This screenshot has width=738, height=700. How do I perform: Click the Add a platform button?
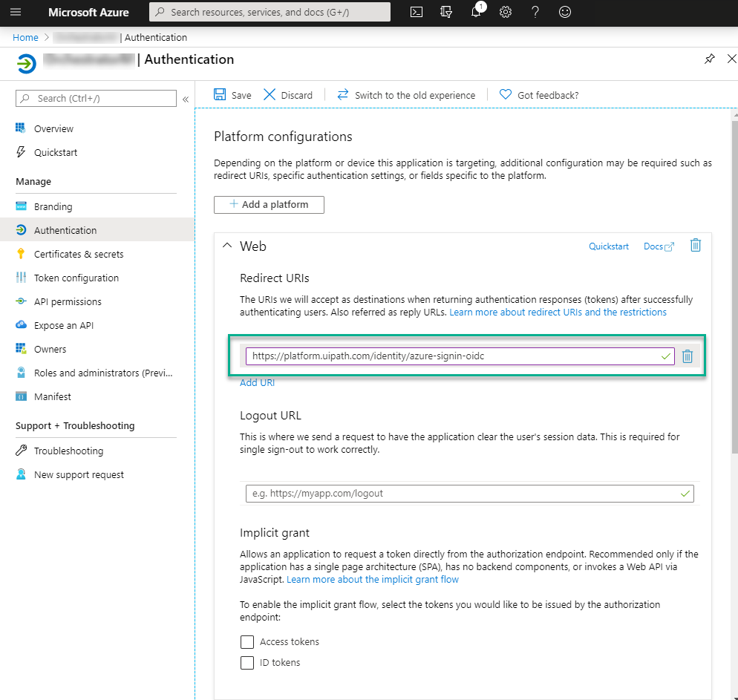tap(269, 205)
